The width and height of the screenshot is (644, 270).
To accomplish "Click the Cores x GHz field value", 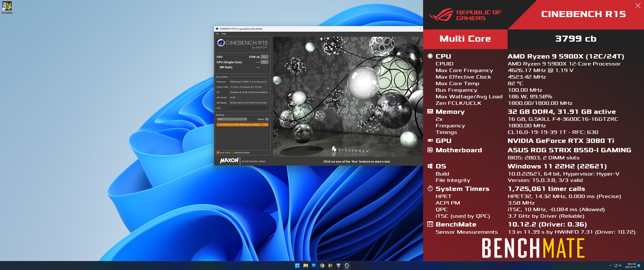I will pyautogui.click(x=249, y=87).
